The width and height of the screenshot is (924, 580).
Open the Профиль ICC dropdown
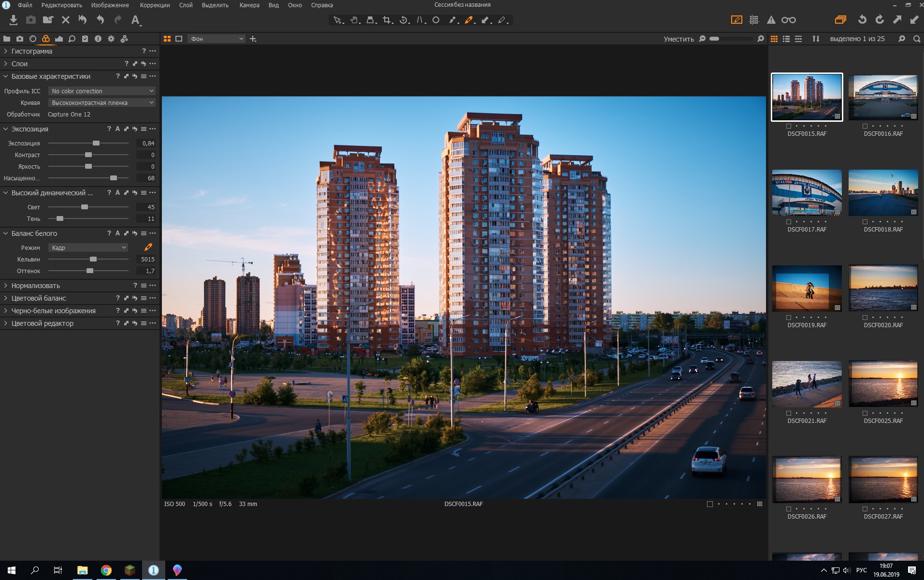pyautogui.click(x=101, y=91)
